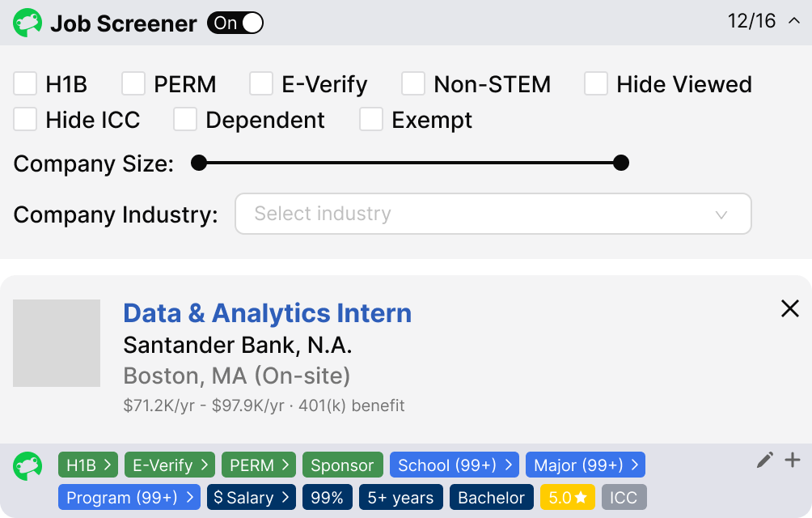Open the Data & Analytics Intern job posting

tap(267, 313)
